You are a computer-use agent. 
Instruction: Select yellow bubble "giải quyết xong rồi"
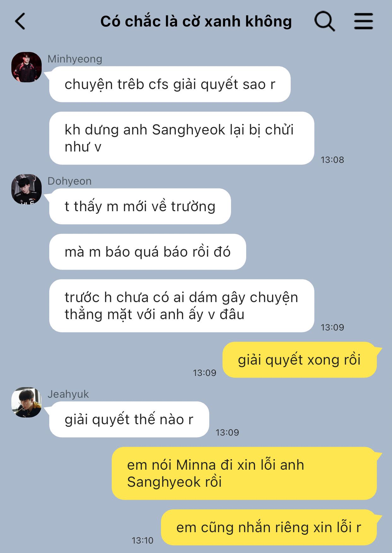point(300,360)
